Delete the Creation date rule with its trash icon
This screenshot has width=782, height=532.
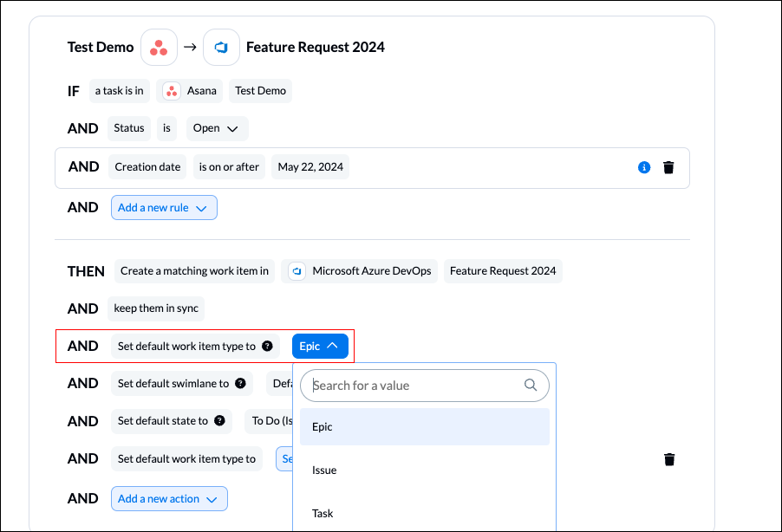(x=668, y=166)
